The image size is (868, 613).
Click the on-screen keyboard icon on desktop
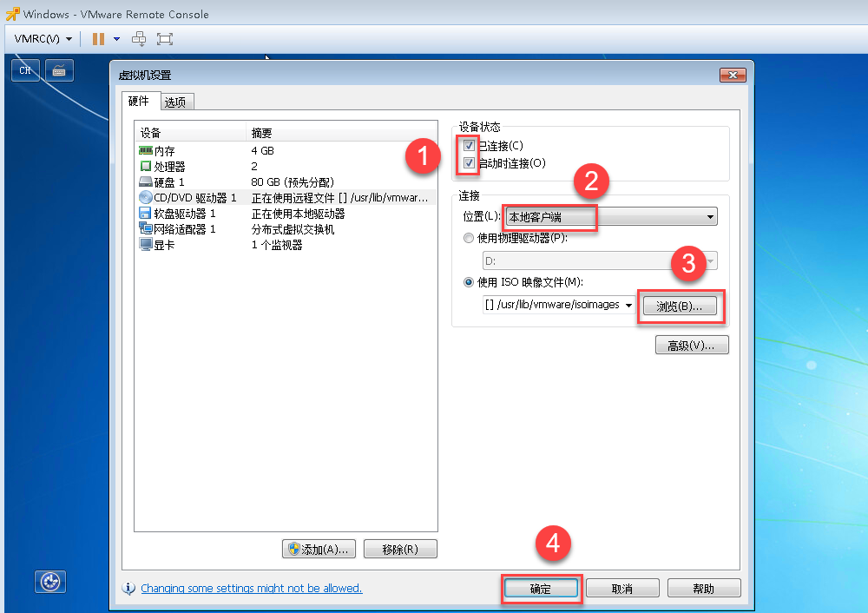click(x=59, y=71)
